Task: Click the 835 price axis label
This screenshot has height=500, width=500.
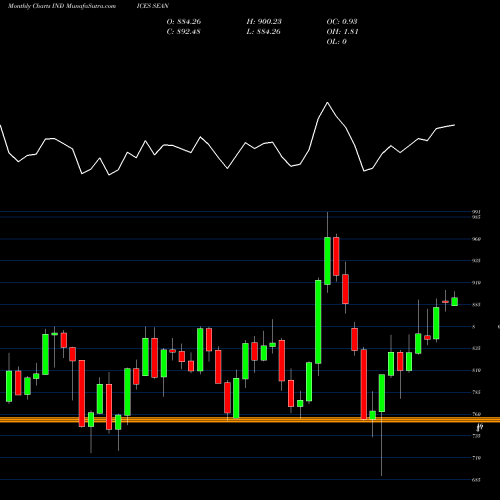Action: (476, 348)
